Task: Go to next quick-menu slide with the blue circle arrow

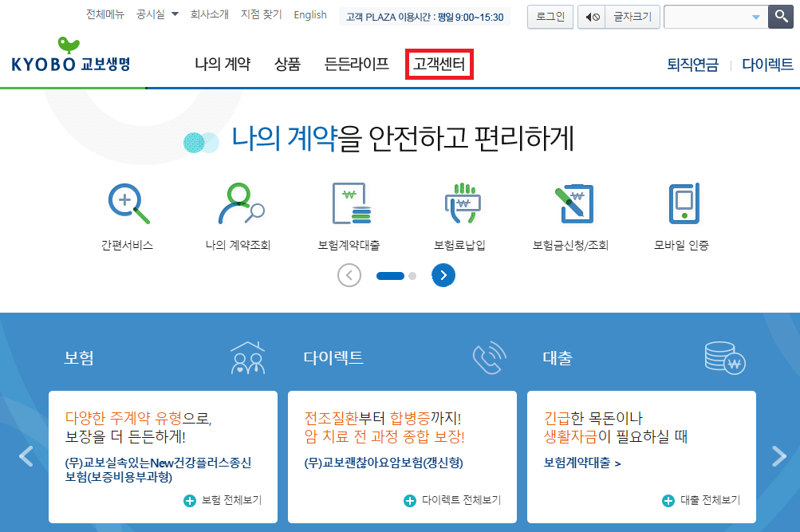Action: (x=443, y=275)
